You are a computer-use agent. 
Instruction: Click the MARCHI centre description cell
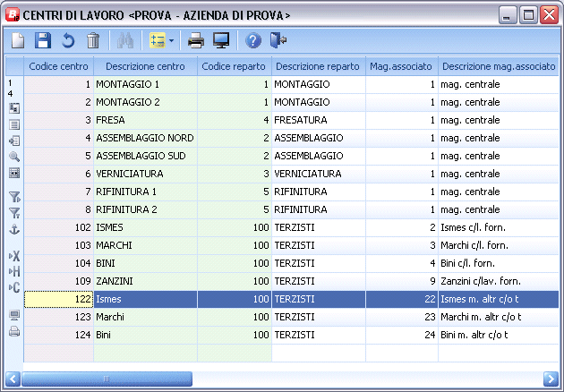(x=145, y=245)
